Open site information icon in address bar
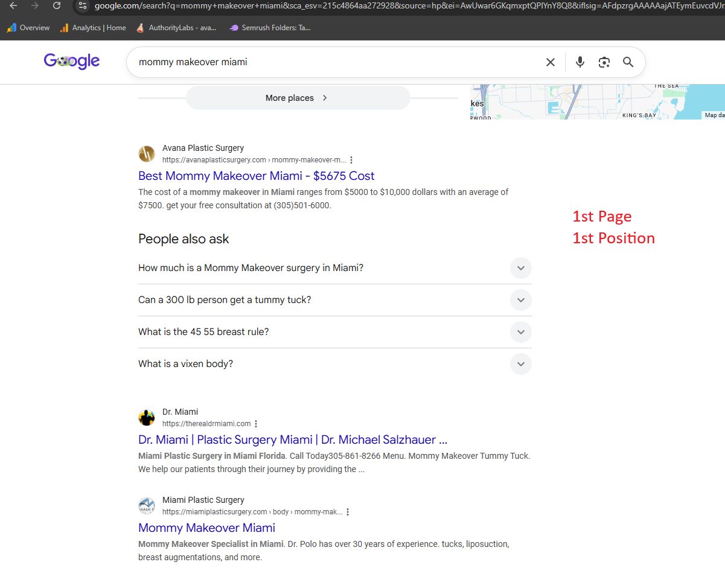Image resolution: width=725 pixels, height=588 pixels. 83,5
